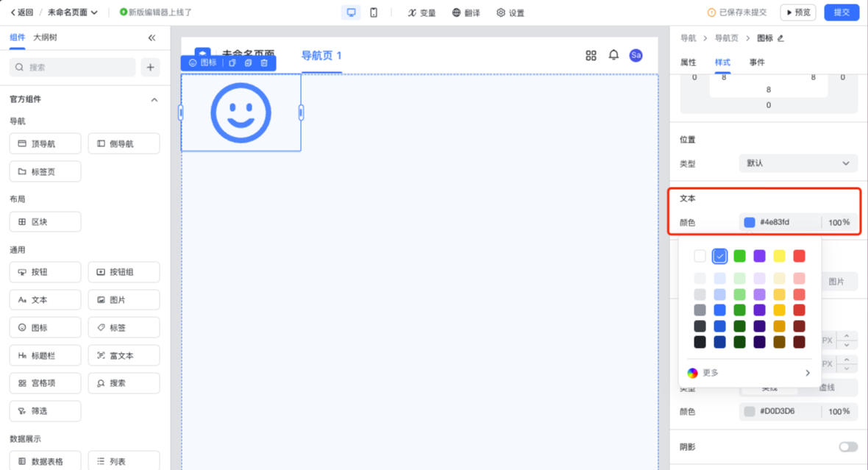Click the component 搜索 search field
The width and height of the screenshot is (868, 470).
[x=73, y=68]
